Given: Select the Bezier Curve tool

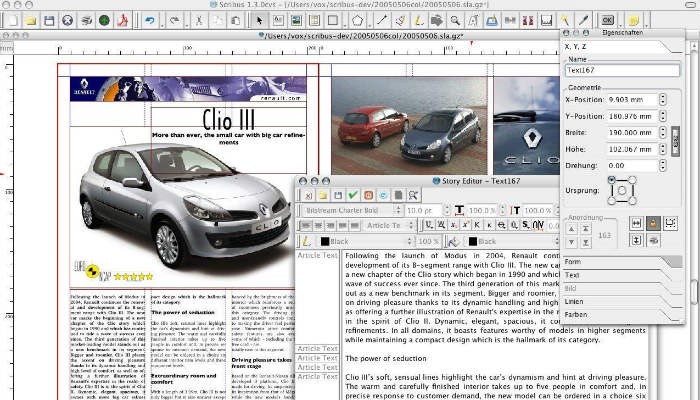Looking at the screenshot, I should tap(400, 21).
